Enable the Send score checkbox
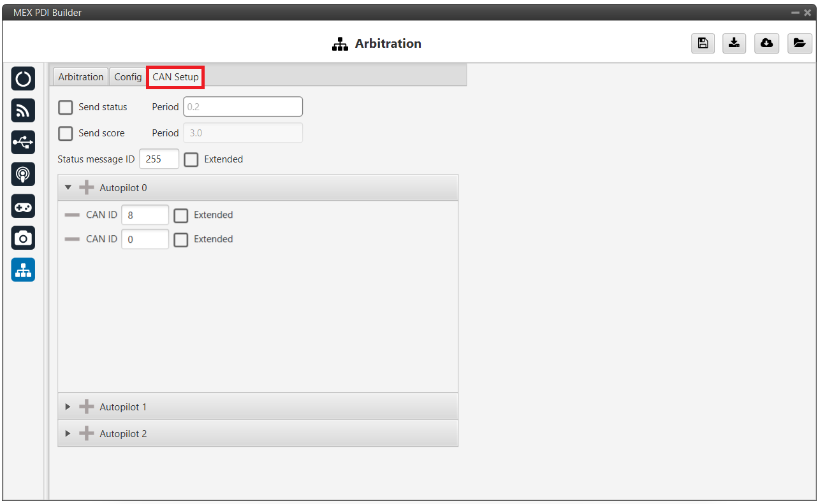Image resolution: width=818 pixels, height=504 pixels. point(66,133)
